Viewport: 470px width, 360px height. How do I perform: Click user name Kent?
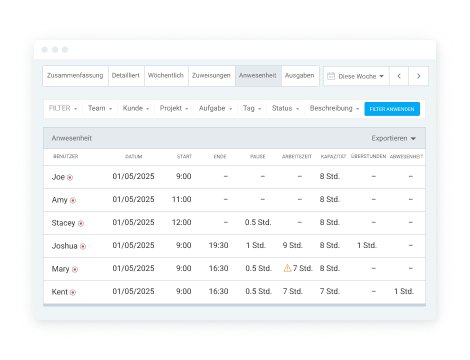tap(60, 292)
